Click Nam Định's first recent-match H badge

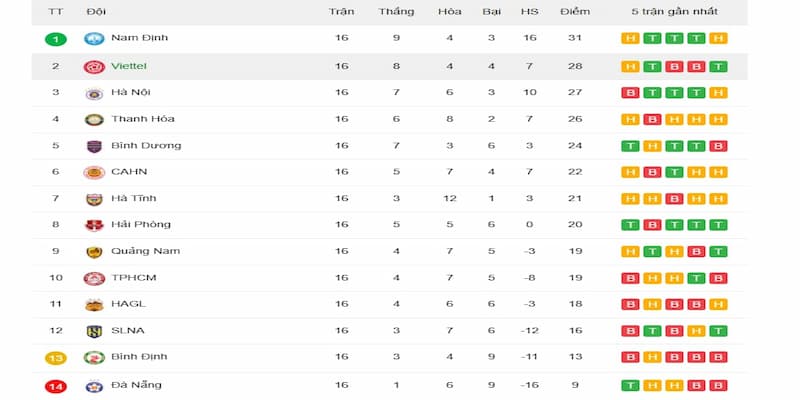pos(630,38)
